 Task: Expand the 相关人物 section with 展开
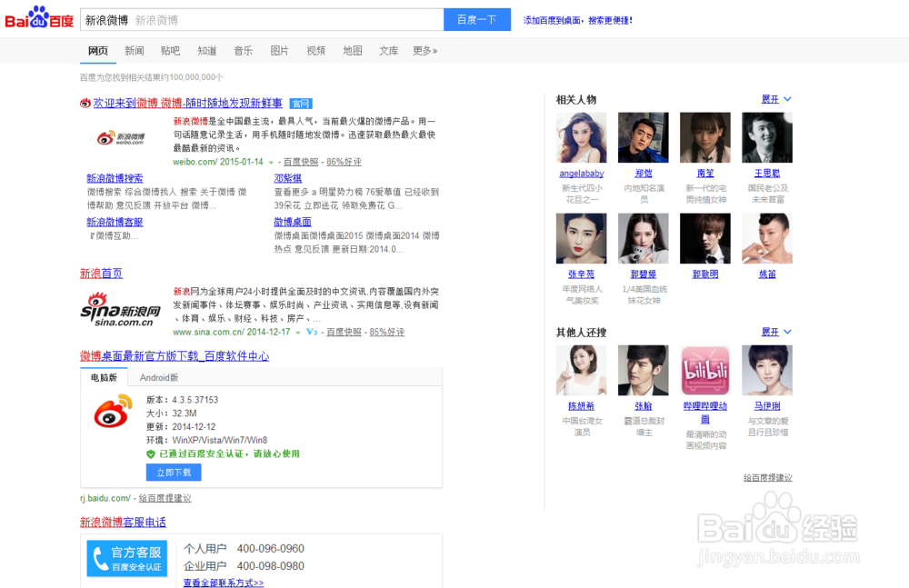[776, 99]
